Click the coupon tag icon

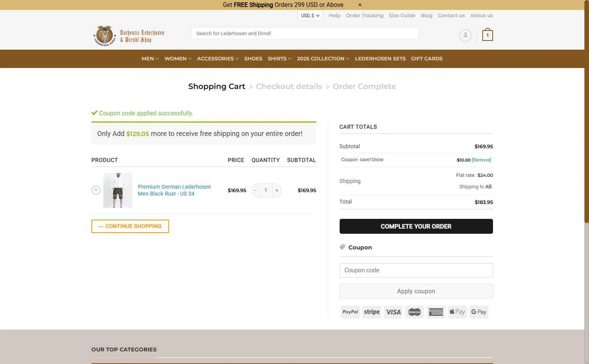pos(342,247)
